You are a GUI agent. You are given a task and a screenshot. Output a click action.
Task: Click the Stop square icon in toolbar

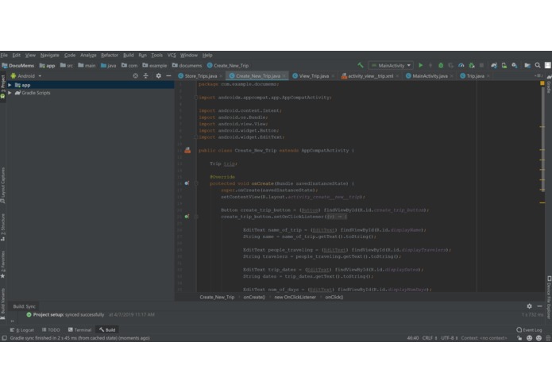(x=481, y=65)
